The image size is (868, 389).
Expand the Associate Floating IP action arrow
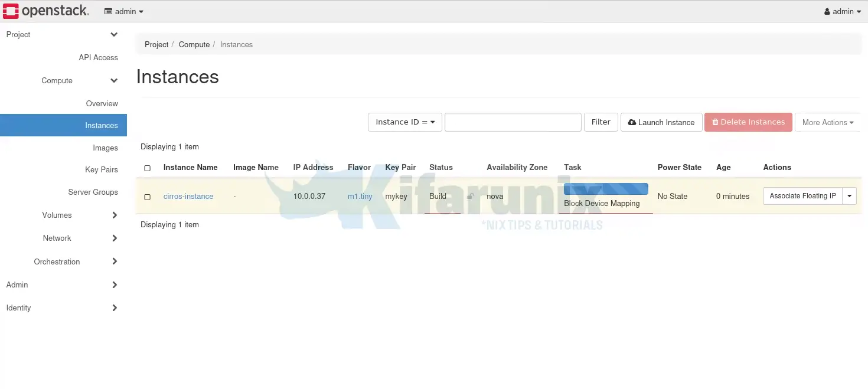pos(849,195)
